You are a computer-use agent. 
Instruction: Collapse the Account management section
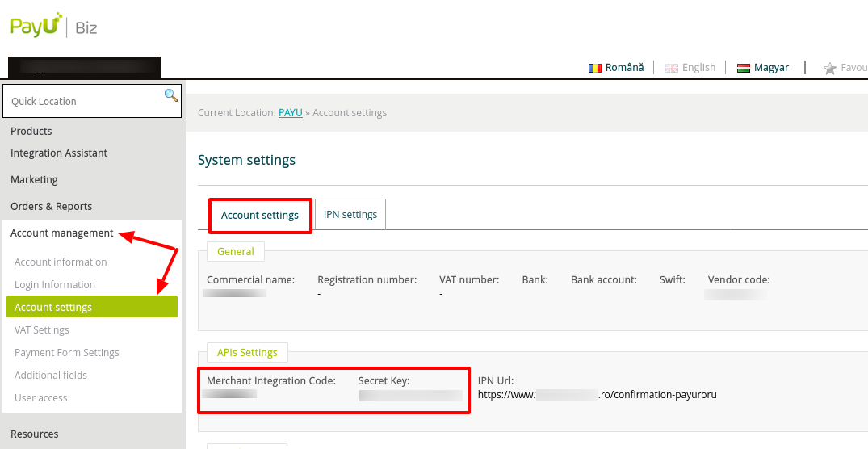(61, 233)
